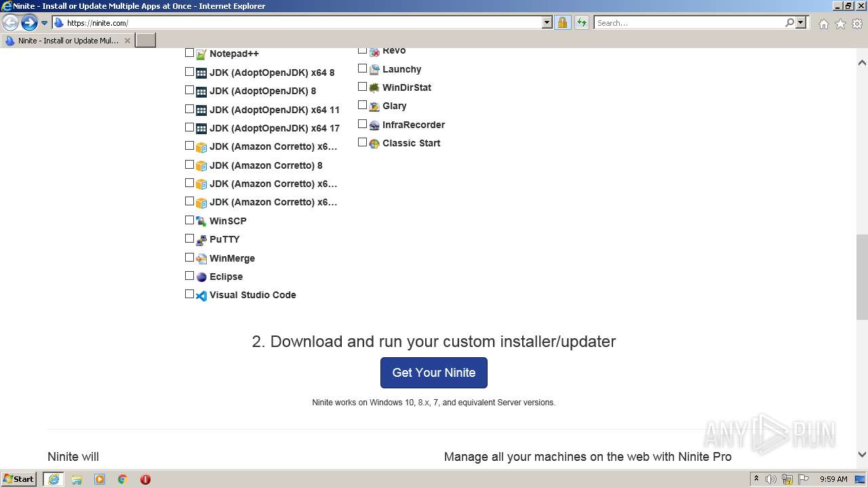Open Chrome from the taskbar
The image size is (868, 488).
[x=123, y=479]
